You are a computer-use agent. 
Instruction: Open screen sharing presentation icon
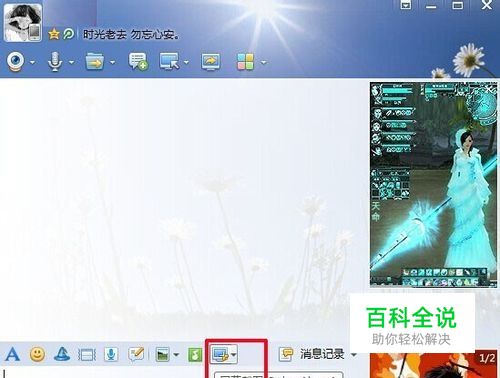[211, 62]
